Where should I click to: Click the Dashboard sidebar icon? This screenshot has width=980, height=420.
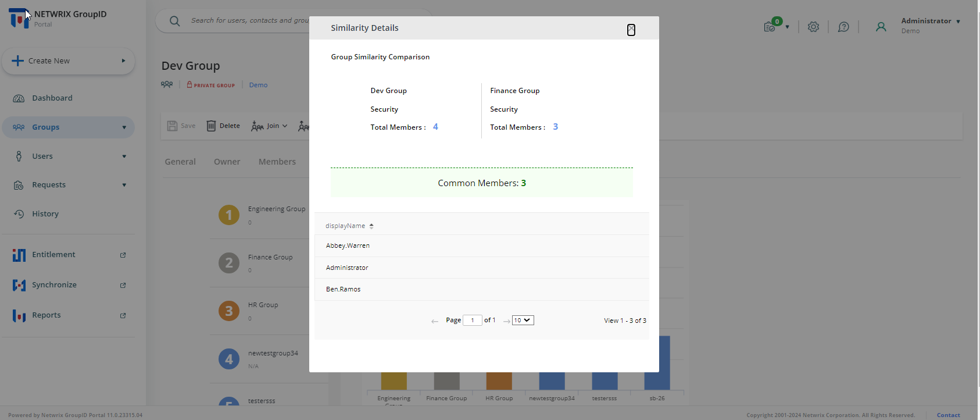[19, 98]
